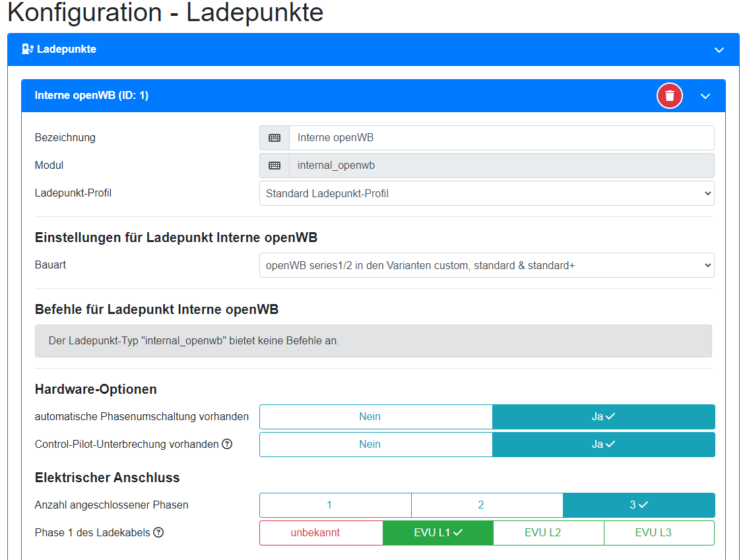Open help for Phase 1 des Ladekabels
This screenshot has width=745, height=560.
(158, 532)
